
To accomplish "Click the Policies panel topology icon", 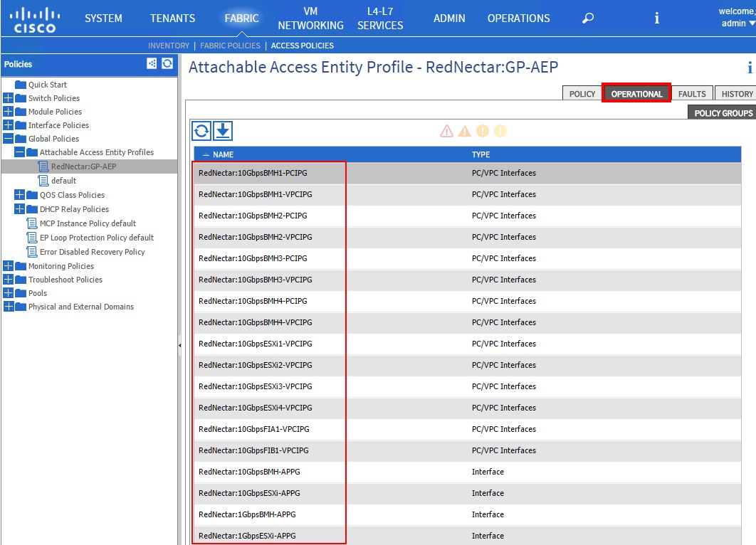I will coord(152,63).
